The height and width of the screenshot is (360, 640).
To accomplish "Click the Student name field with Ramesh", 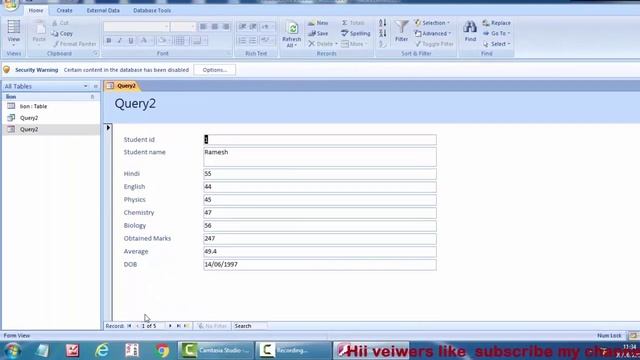I will pyautogui.click(x=320, y=157).
